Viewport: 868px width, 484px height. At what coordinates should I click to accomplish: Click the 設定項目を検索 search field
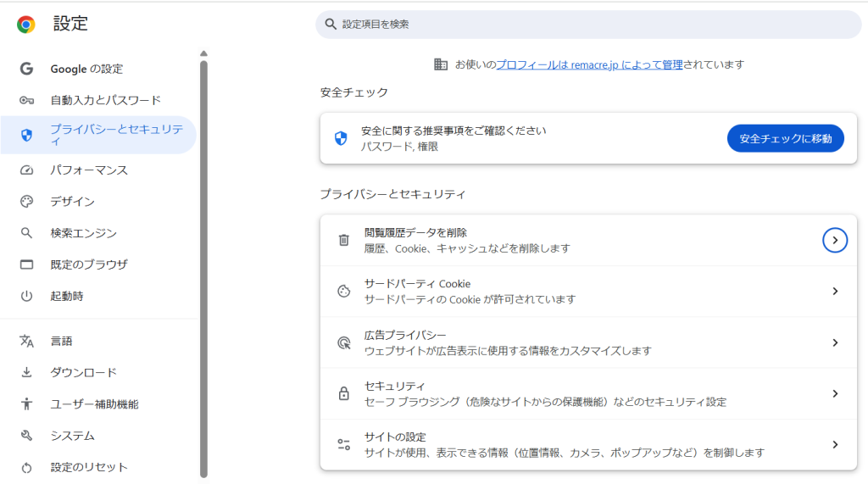pyautogui.click(x=593, y=25)
